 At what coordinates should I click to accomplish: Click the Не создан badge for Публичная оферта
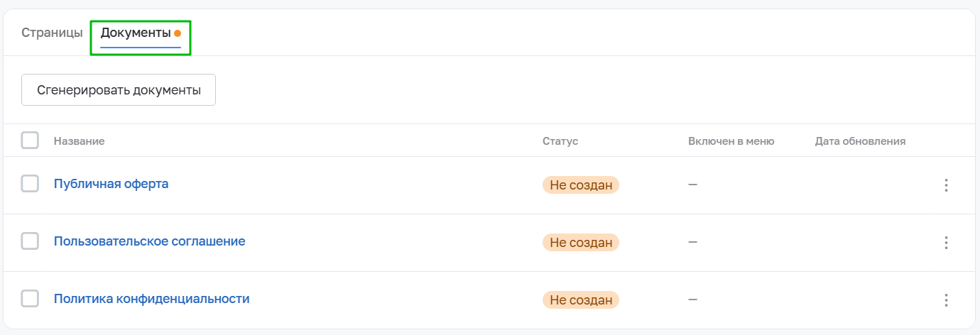click(581, 185)
